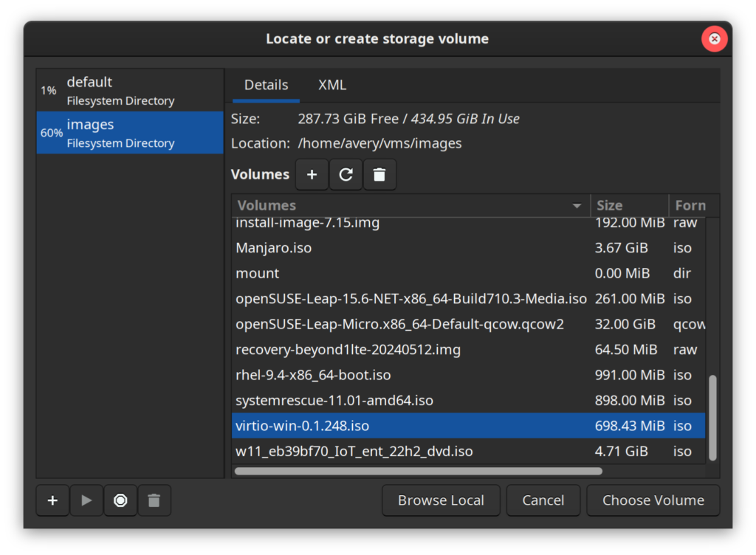Screen dimensions: 756x555
Task: Click the Browse Local button
Action: coord(441,500)
